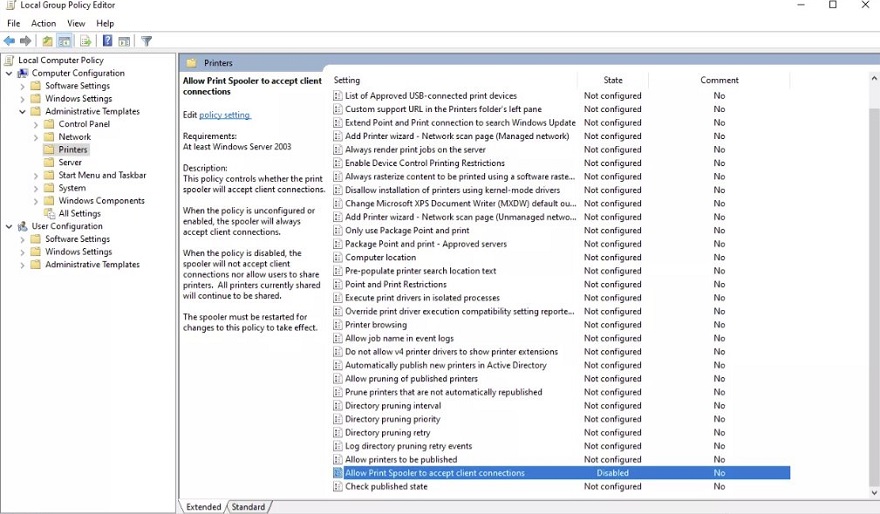This screenshot has width=880, height=514.
Task: Click the scrollbar down arrow
Action: pyautogui.click(x=874, y=492)
